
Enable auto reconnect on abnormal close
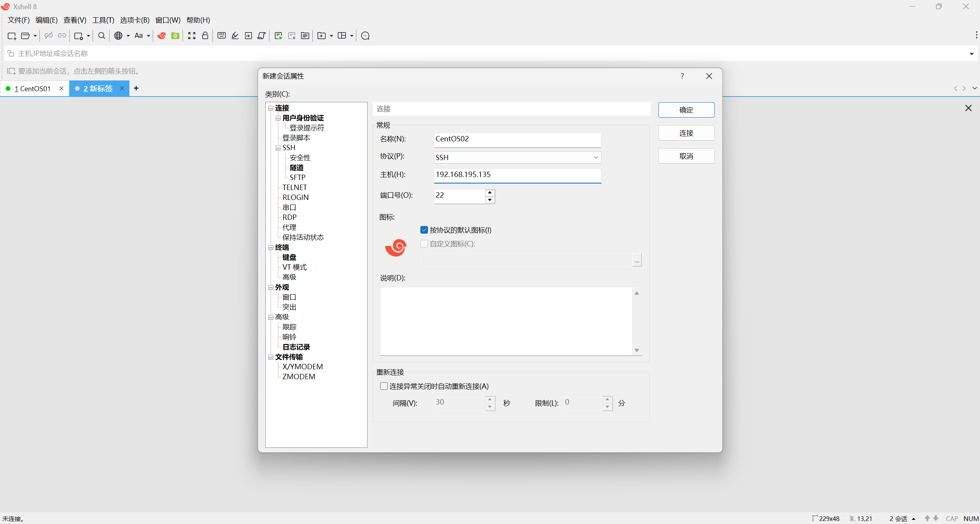point(384,386)
